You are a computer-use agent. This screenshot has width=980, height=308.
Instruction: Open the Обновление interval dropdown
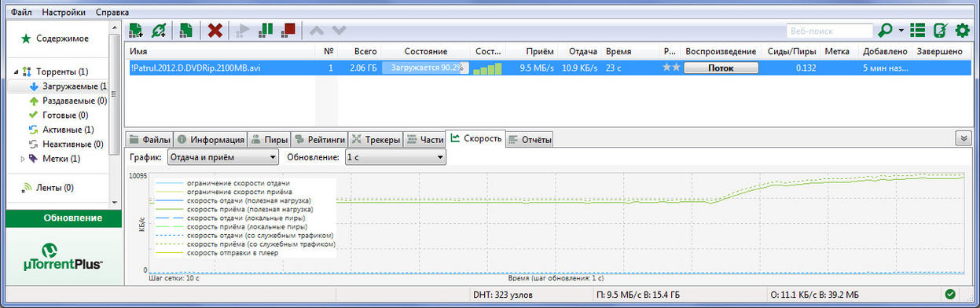(x=395, y=157)
